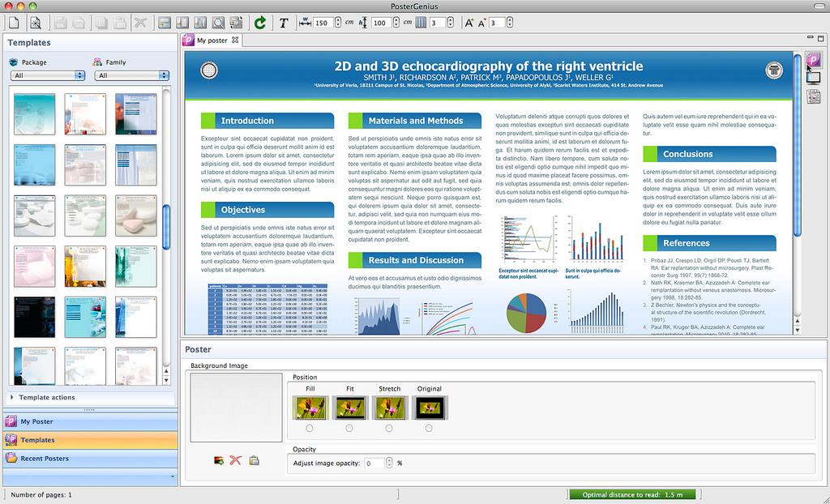
Task: Select the text tool T icon
Action: coord(283,23)
